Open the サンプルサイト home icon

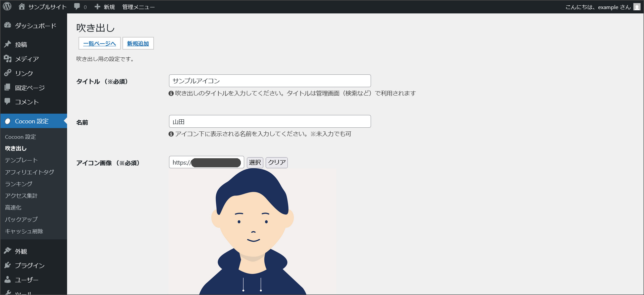pos(22,6)
